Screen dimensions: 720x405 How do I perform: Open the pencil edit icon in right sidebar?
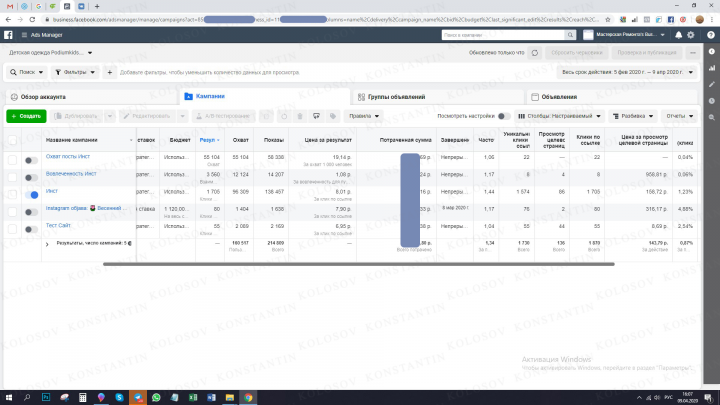click(712, 84)
